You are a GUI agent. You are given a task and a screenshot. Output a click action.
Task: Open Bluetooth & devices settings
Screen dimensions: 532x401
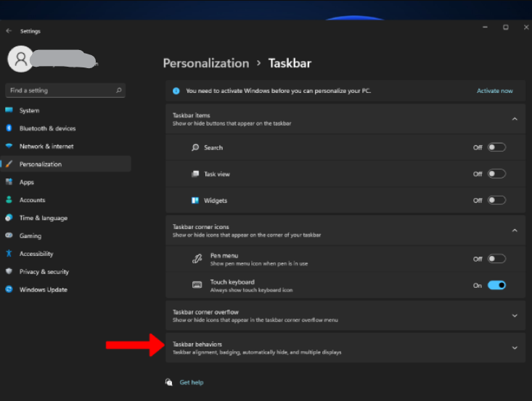click(66, 128)
